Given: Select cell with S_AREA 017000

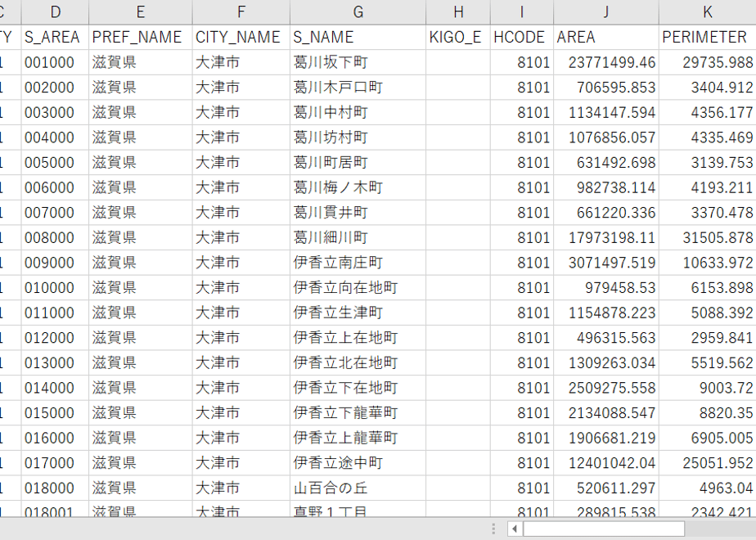Looking at the screenshot, I should [55, 463].
